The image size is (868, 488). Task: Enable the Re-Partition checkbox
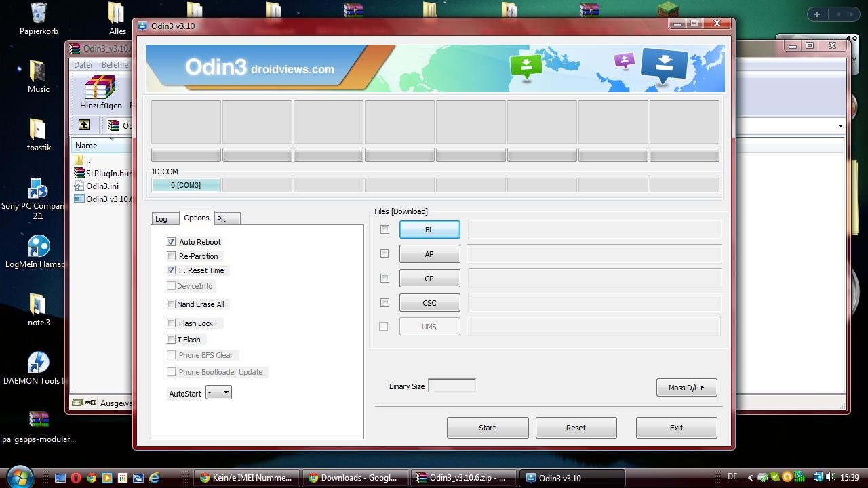[x=171, y=256]
